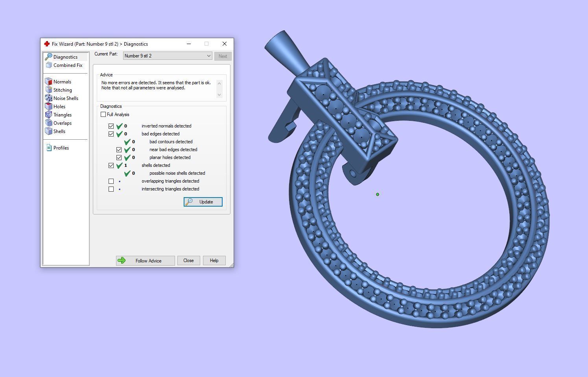Go to the Holes page

point(59,107)
